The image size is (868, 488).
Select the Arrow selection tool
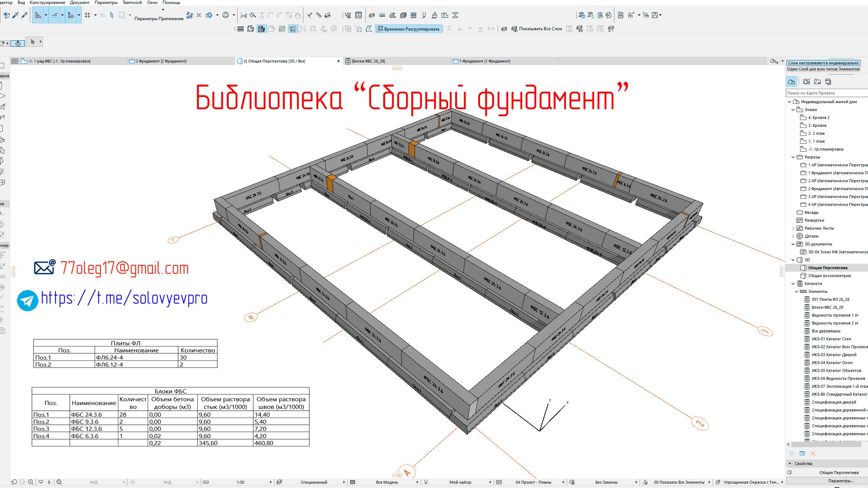pyautogui.click(x=33, y=42)
